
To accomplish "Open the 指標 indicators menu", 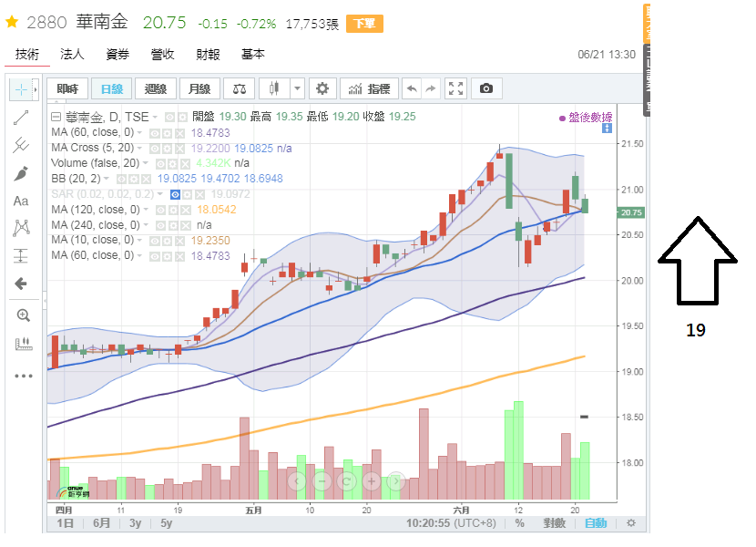I will [369, 88].
